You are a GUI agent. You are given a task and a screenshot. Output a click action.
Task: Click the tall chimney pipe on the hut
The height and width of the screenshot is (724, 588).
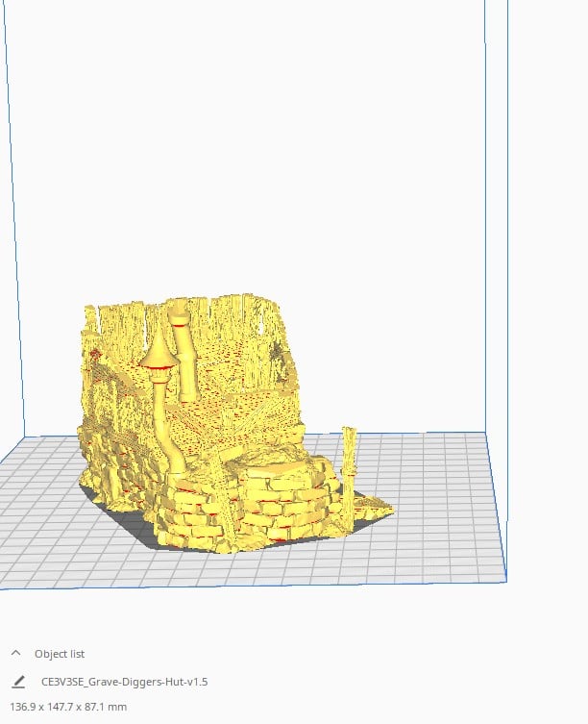(185, 356)
